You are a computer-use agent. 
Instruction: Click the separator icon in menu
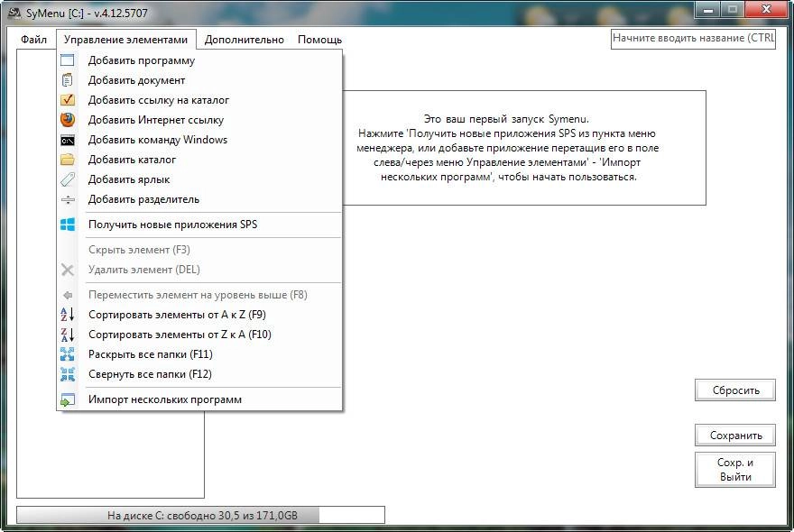pos(68,199)
